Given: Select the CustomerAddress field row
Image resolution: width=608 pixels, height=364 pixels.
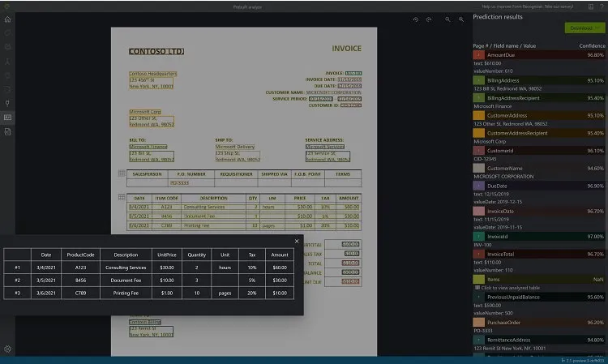Looking at the screenshot, I should [538, 115].
